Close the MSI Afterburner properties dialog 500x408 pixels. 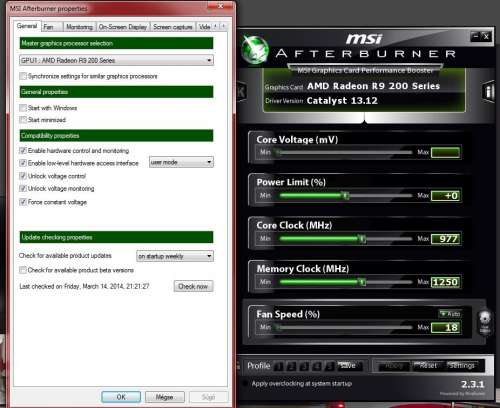pyautogui.click(x=220, y=6)
